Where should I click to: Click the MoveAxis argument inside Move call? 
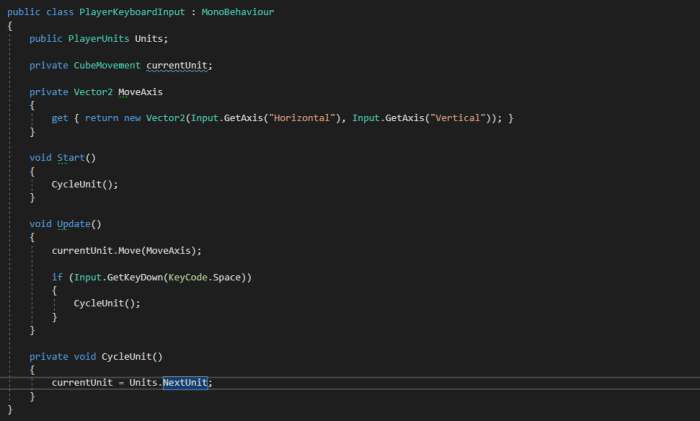coord(170,250)
